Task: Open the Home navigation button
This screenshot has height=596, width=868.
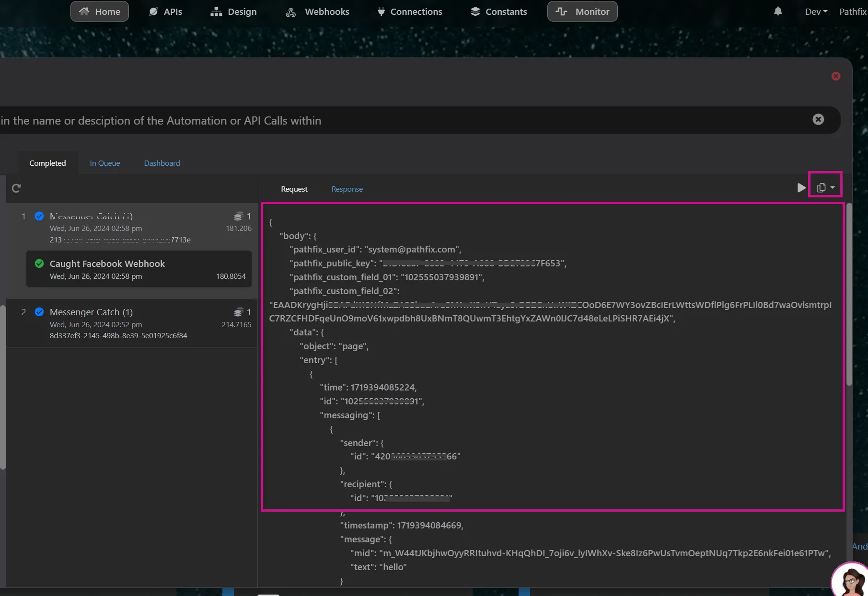Action: coord(100,11)
